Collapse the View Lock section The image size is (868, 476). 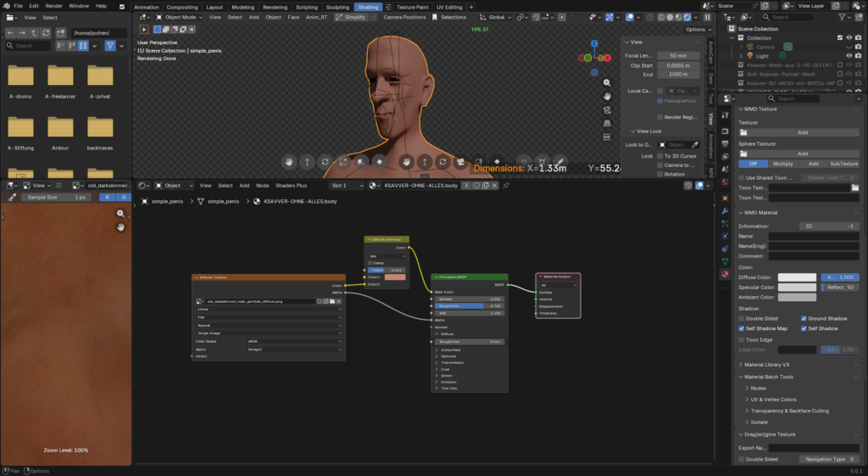632,132
